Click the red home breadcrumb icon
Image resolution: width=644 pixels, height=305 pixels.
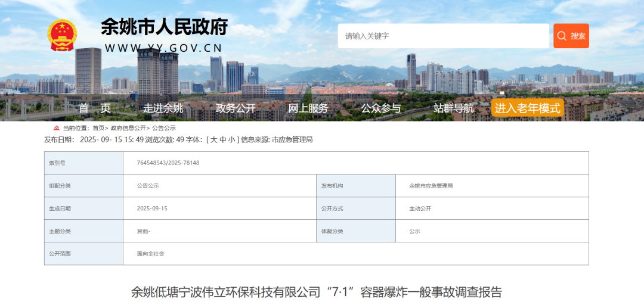[57, 128]
